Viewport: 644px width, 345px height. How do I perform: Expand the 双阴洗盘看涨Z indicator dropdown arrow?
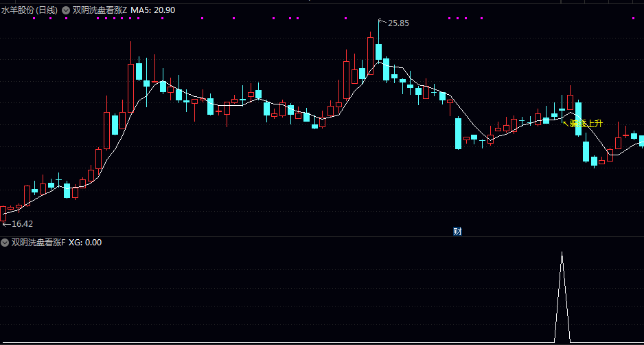click(66, 10)
